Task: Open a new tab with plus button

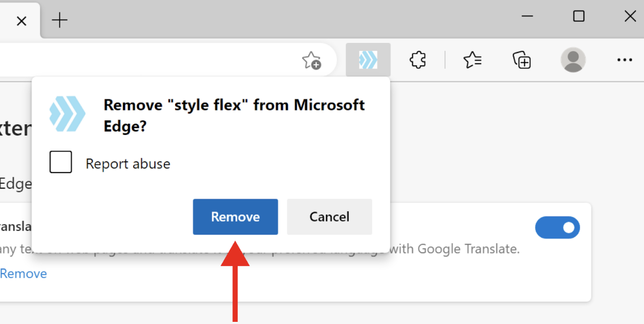Action: click(59, 21)
